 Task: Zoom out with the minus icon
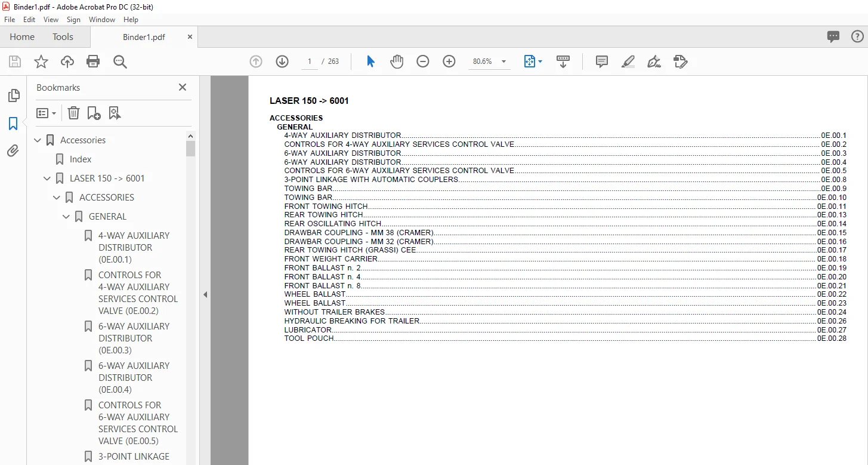pyautogui.click(x=423, y=61)
